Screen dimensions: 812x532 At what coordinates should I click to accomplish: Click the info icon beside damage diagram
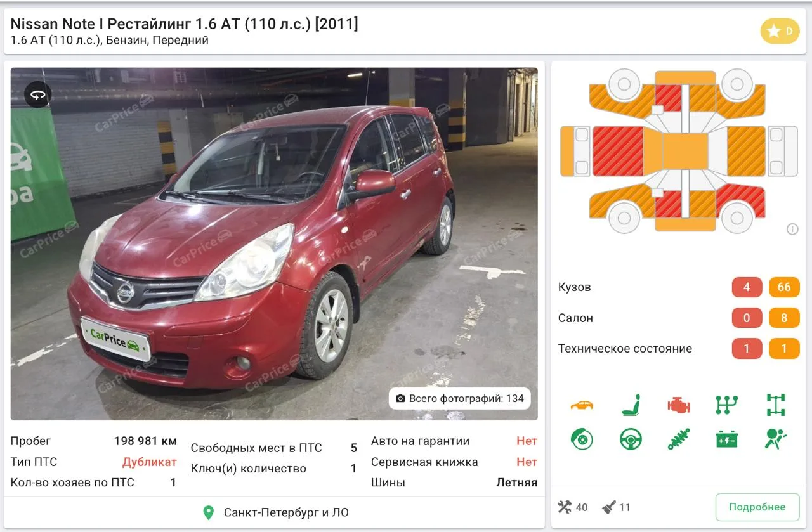(x=792, y=229)
